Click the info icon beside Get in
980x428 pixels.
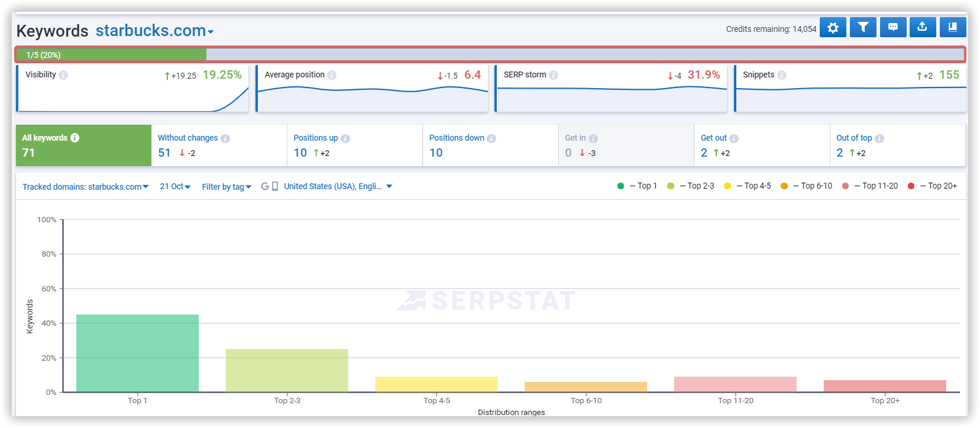(593, 138)
